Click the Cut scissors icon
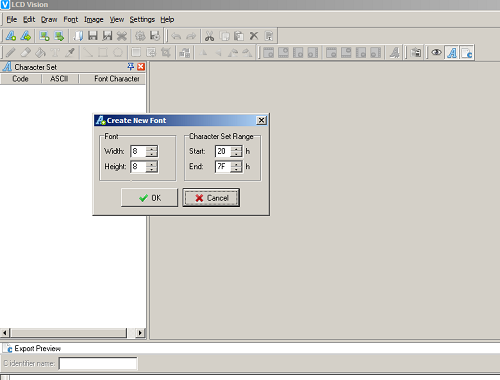The width and height of the screenshot is (500, 380). 210,36
